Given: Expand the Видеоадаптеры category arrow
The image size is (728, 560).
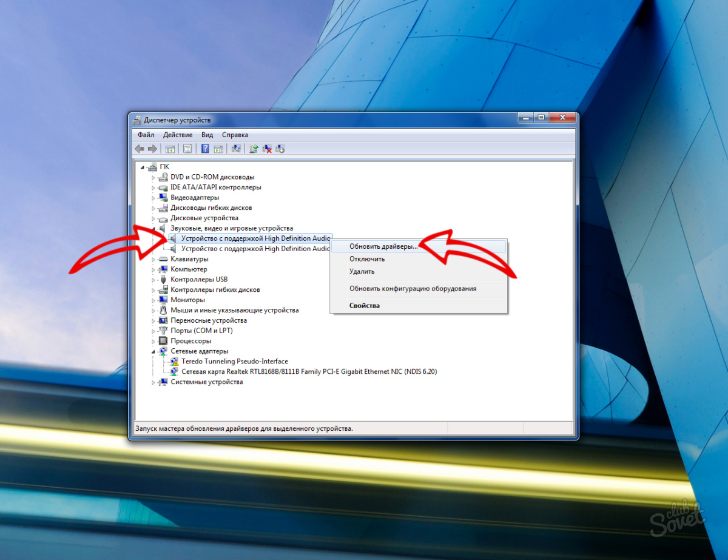Looking at the screenshot, I should 153,198.
